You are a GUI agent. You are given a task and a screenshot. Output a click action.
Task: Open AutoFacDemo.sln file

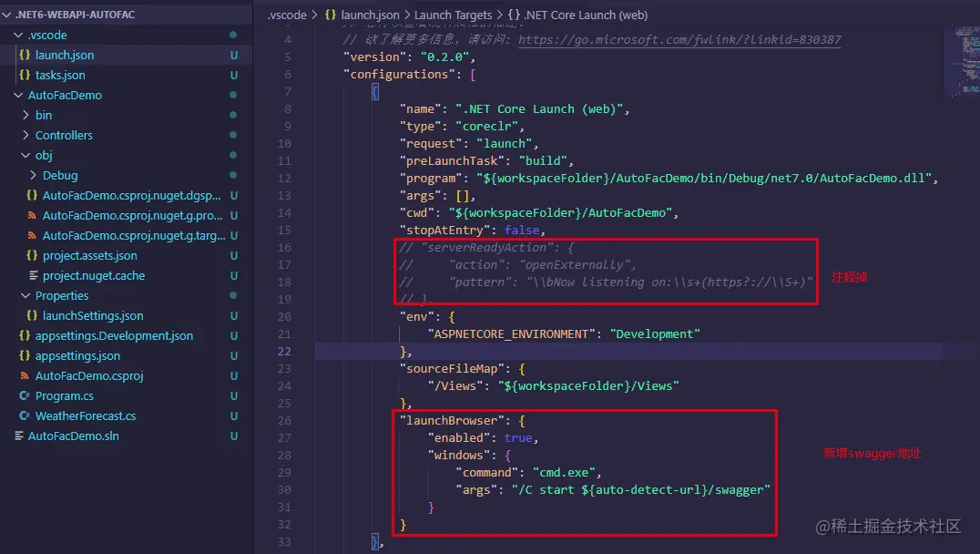coord(73,436)
